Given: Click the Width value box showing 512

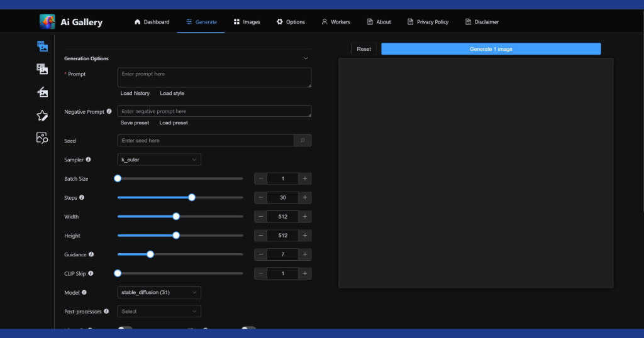Looking at the screenshot, I should click(282, 217).
